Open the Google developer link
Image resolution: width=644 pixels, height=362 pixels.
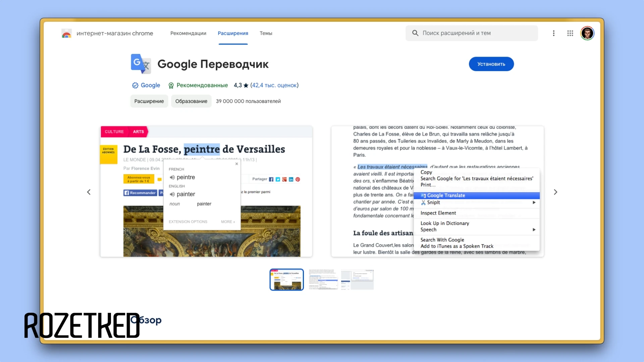click(150, 85)
